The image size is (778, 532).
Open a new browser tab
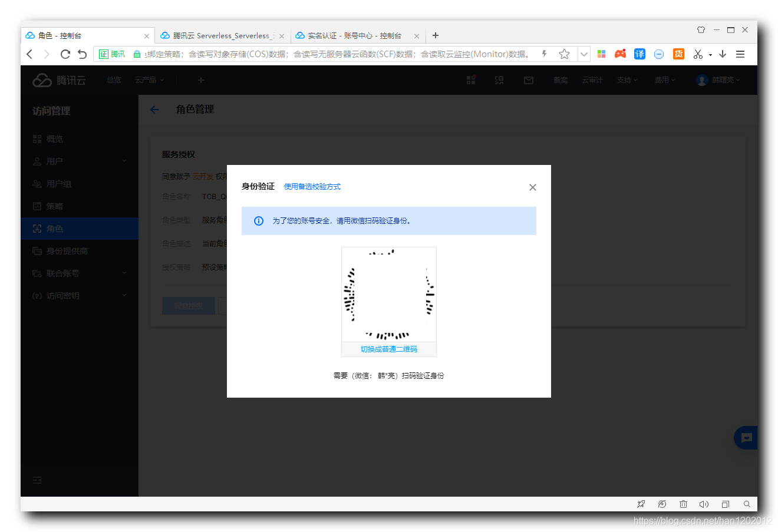[x=436, y=35]
